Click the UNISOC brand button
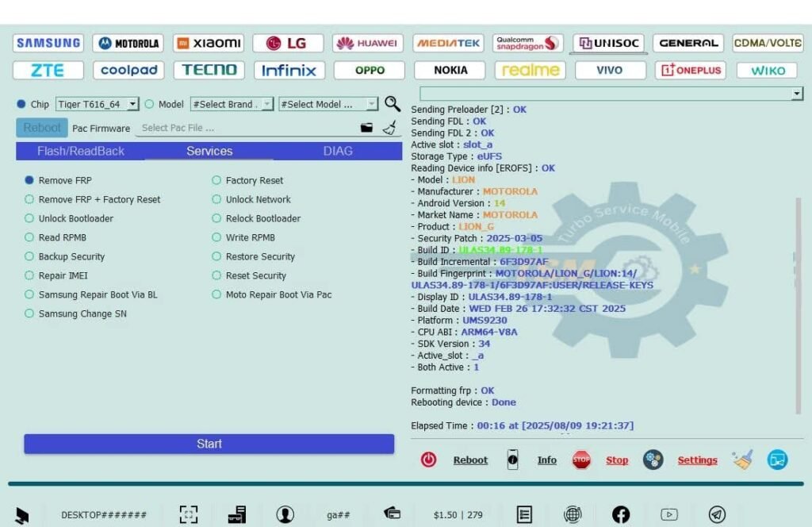This screenshot has width=812, height=527. [609, 43]
